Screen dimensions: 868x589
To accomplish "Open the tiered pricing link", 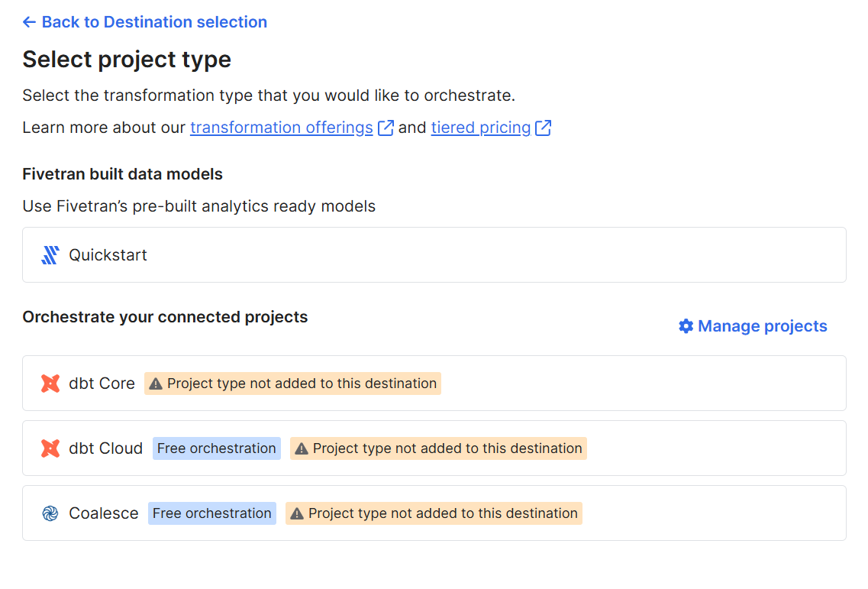I will pos(480,128).
